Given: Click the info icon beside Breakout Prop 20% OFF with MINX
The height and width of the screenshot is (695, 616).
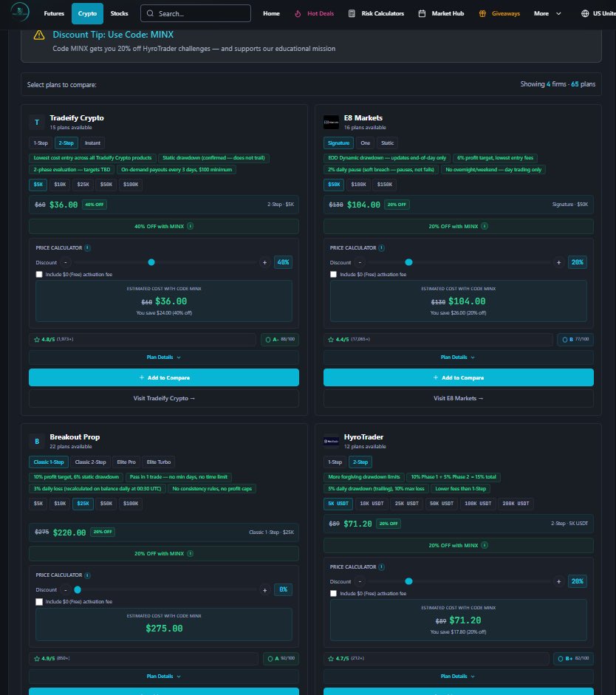Looking at the screenshot, I should click(x=190, y=553).
